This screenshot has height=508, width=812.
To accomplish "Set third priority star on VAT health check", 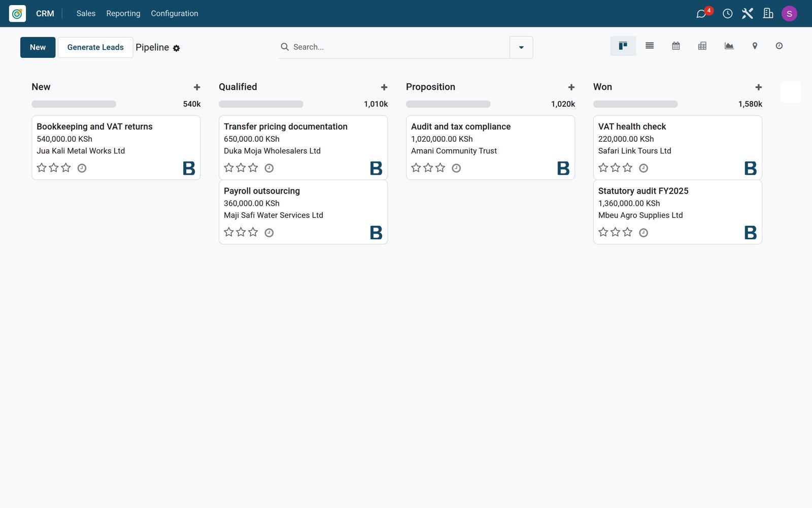I will click(x=628, y=168).
